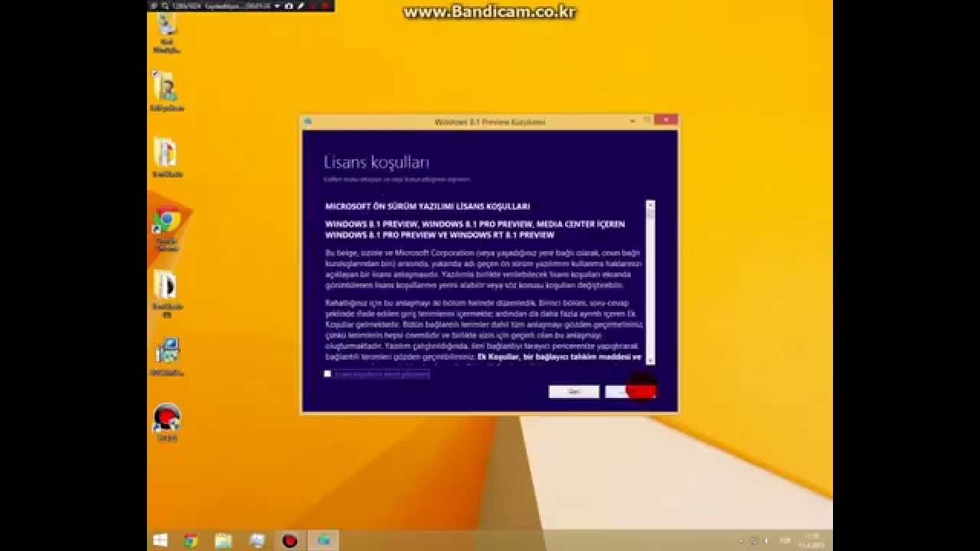Open the Windows Start button

click(160, 540)
